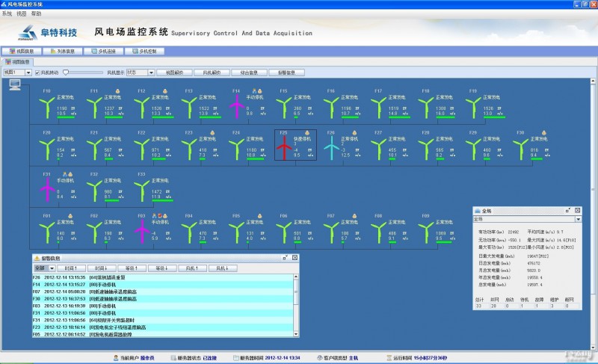Click the magenta F03 turbine icon
Screen dimensions: 598x364
142,231
